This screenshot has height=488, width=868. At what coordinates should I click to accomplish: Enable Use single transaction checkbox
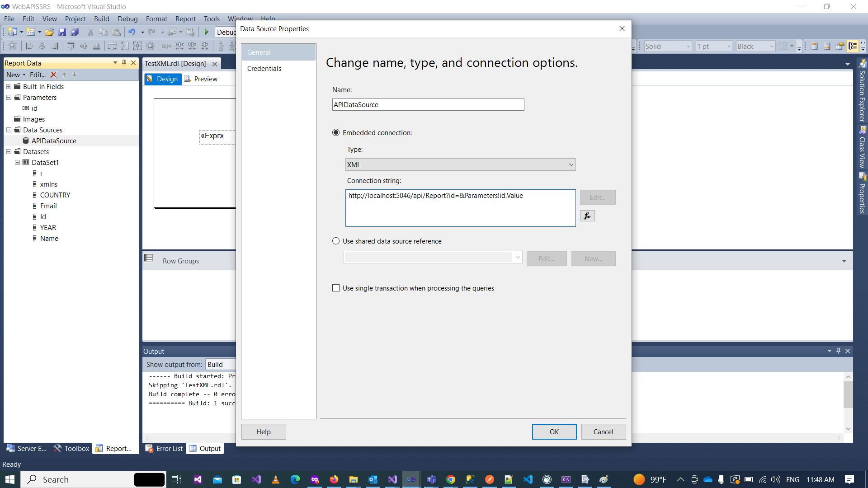point(335,288)
